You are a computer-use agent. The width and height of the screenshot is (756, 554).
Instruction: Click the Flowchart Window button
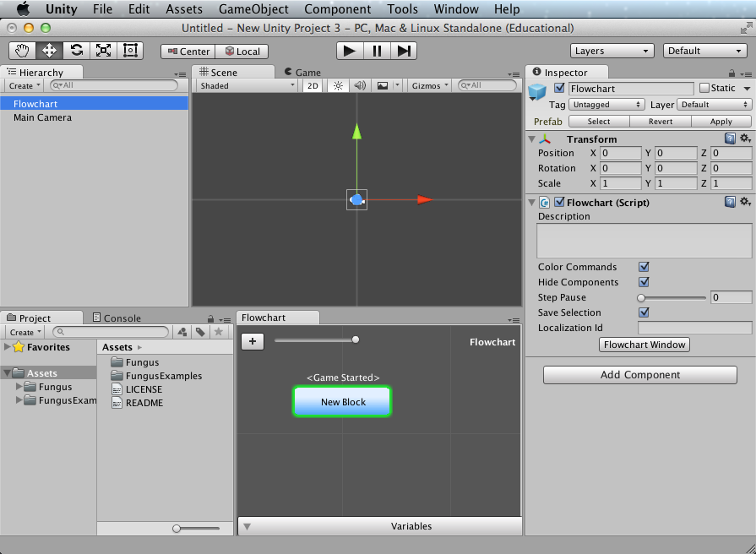click(x=645, y=345)
